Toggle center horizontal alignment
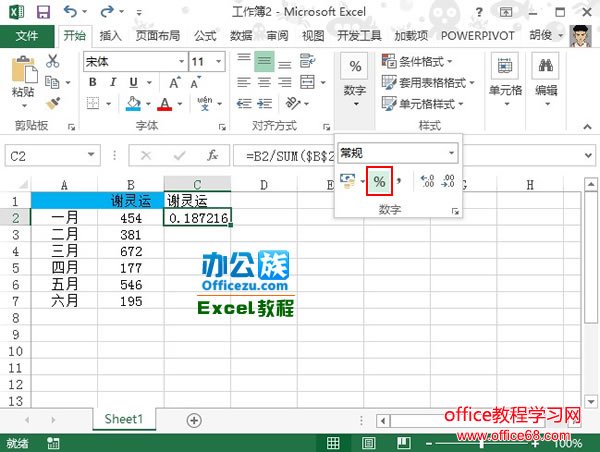The height and width of the screenshot is (452, 600). tap(264, 82)
